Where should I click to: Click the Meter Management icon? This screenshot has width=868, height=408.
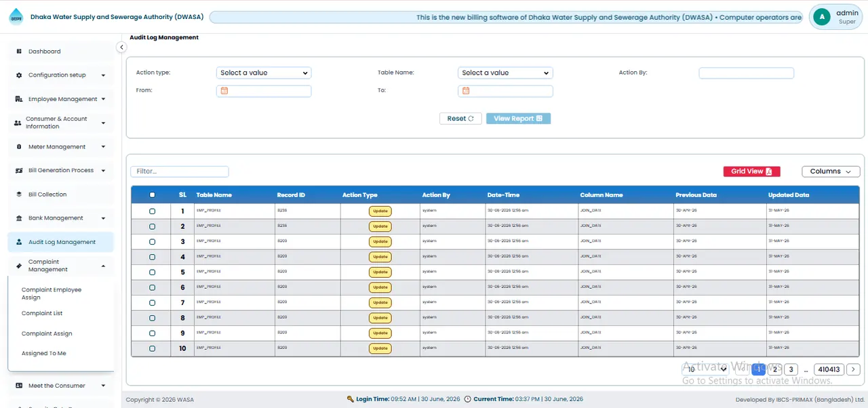tap(19, 146)
